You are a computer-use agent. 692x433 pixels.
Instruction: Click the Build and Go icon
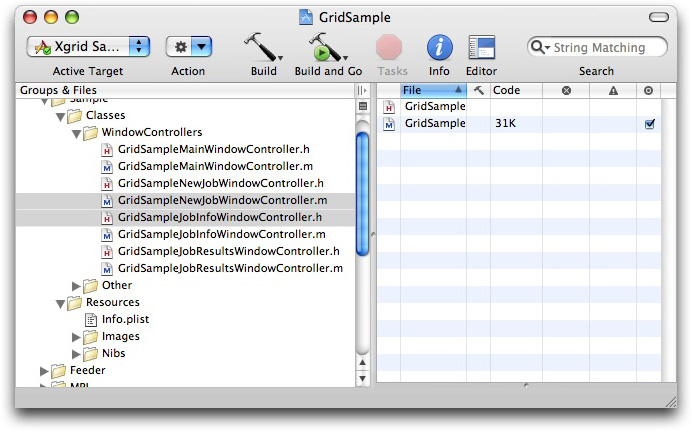[x=325, y=47]
